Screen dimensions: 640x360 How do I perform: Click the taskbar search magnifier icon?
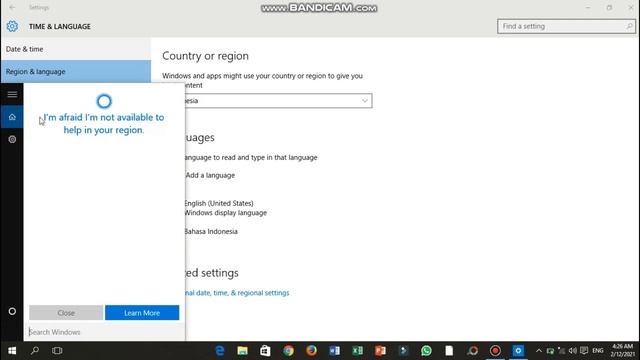tap(35, 351)
